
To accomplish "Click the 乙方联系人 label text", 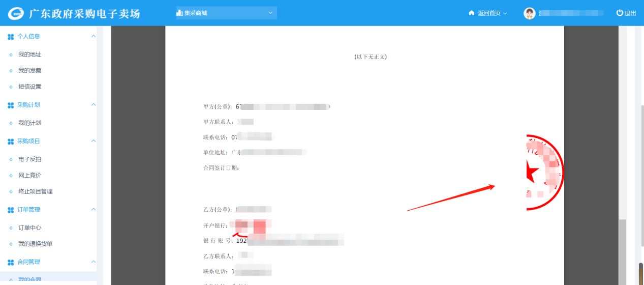I will (x=219, y=256).
